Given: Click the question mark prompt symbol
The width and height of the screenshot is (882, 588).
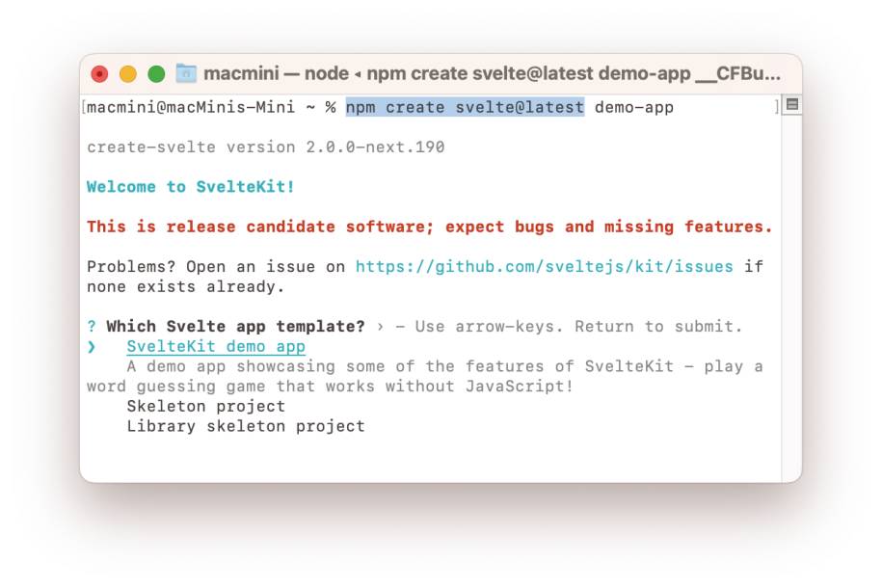Looking at the screenshot, I should click(x=92, y=327).
